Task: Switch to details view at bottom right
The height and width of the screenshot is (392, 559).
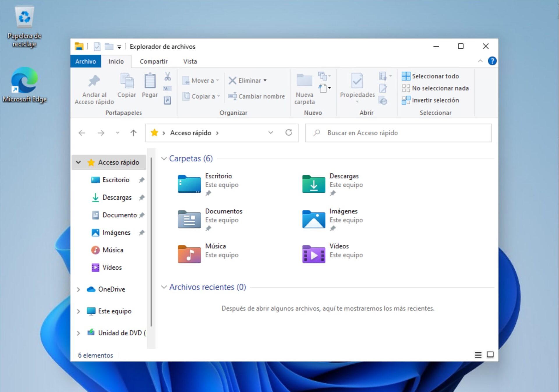Action: (478, 355)
